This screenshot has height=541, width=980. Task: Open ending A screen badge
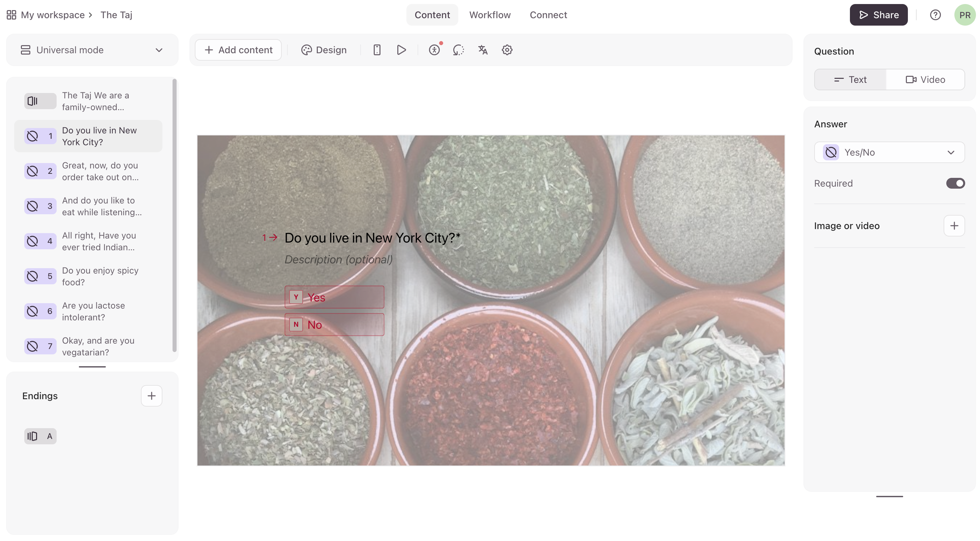pyautogui.click(x=40, y=436)
